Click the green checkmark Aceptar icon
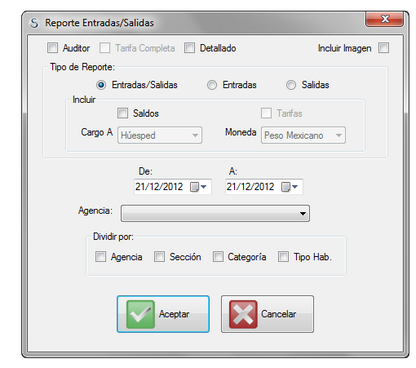This screenshot has height=368, width=416. pos(141,314)
